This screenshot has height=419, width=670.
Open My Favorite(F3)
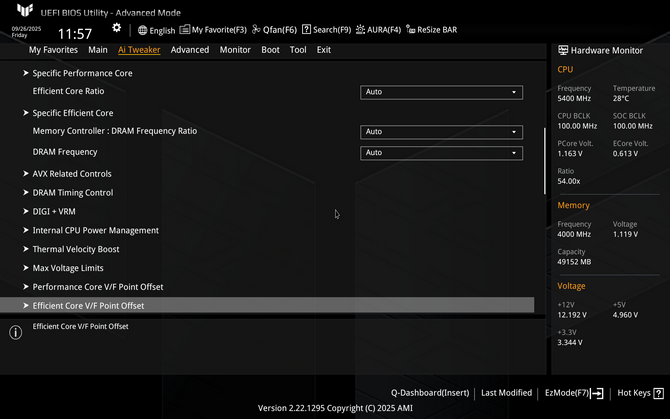[x=213, y=29]
